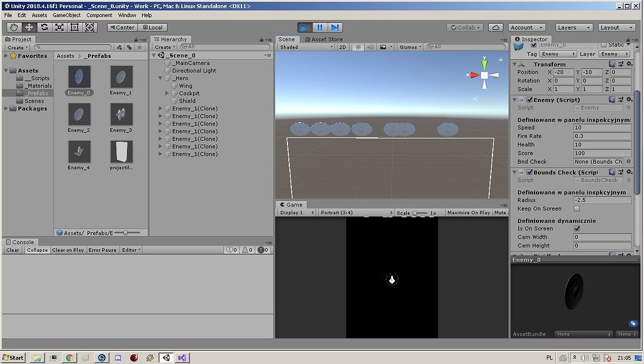
Task: Disable the Enemy (Script) component checkbox
Action: point(530,100)
